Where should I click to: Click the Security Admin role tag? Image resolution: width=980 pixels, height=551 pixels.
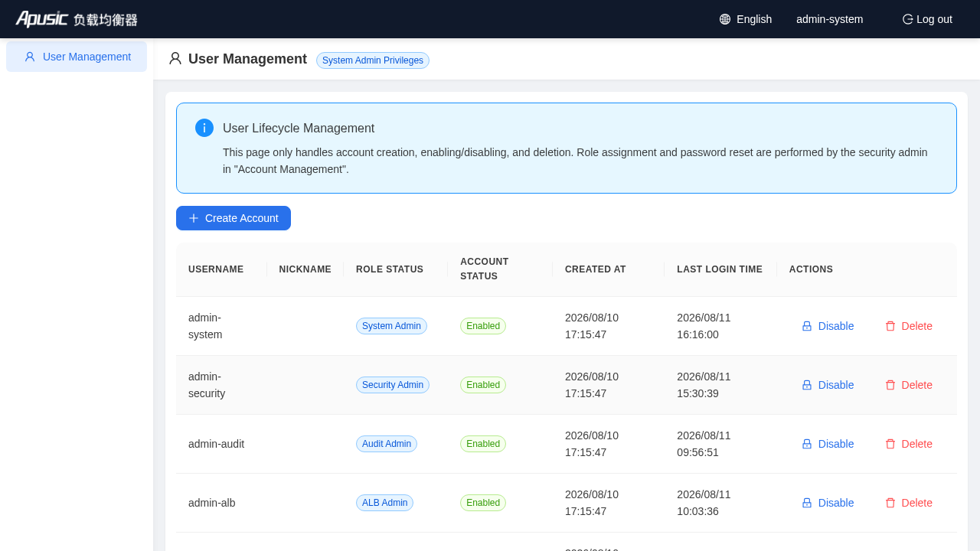pos(393,385)
